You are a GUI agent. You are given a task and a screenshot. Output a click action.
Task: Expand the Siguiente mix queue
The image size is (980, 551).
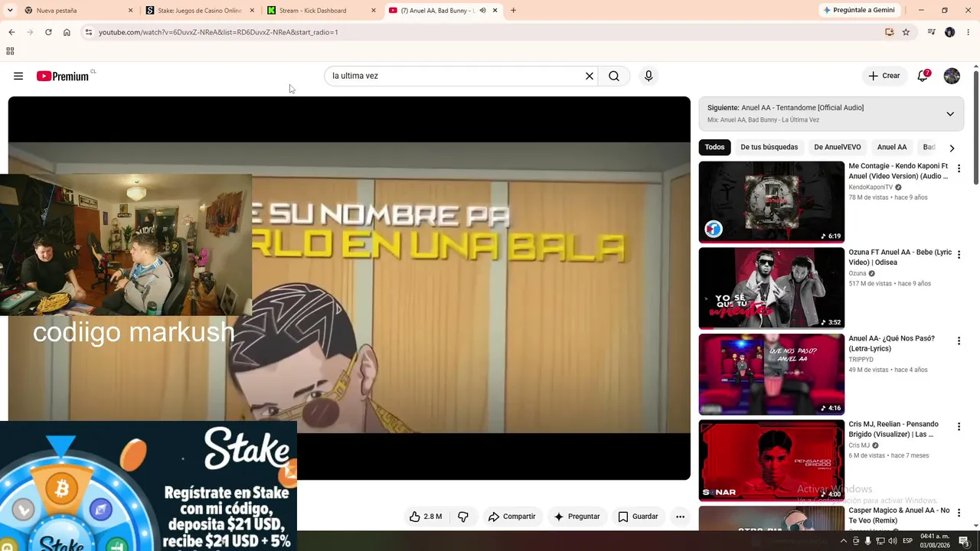pyautogui.click(x=950, y=114)
